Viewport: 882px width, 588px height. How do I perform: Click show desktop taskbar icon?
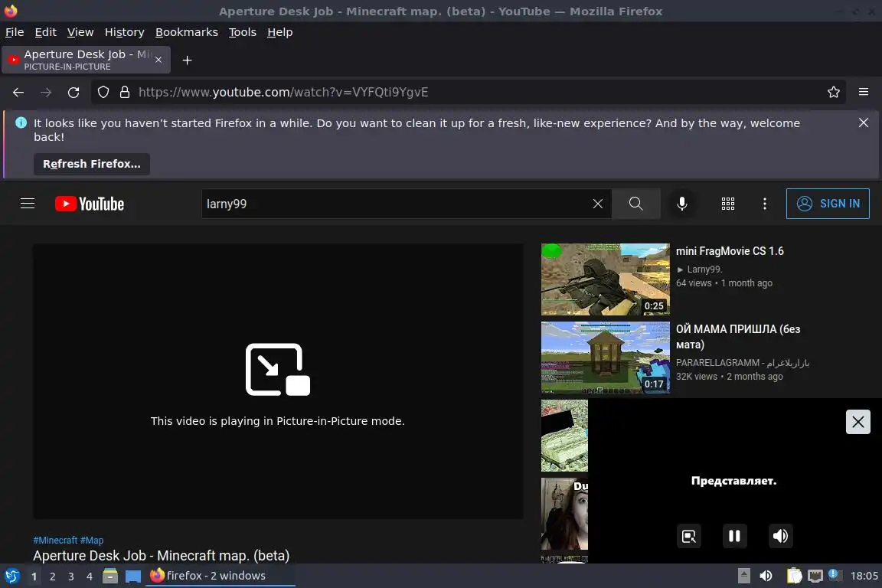click(132, 576)
